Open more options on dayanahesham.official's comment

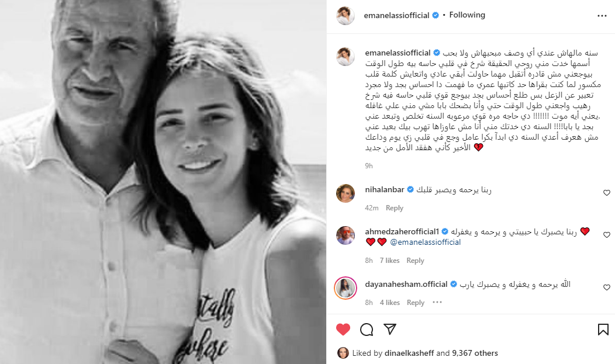coord(437,303)
